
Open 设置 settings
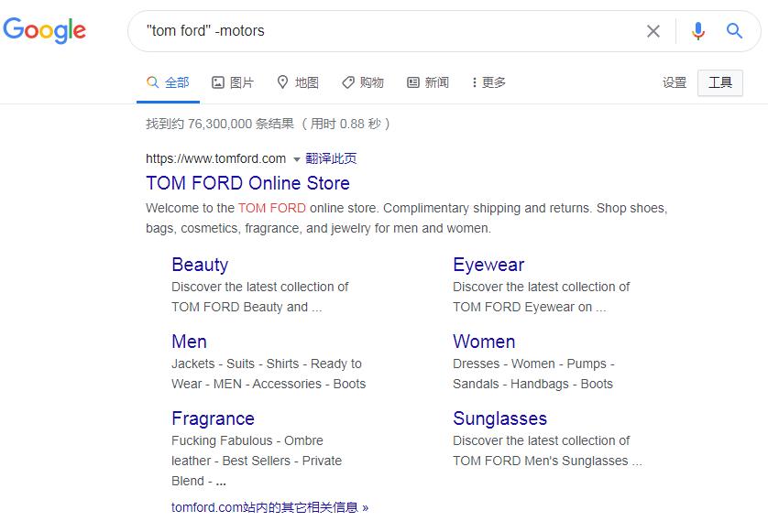click(x=675, y=82)
